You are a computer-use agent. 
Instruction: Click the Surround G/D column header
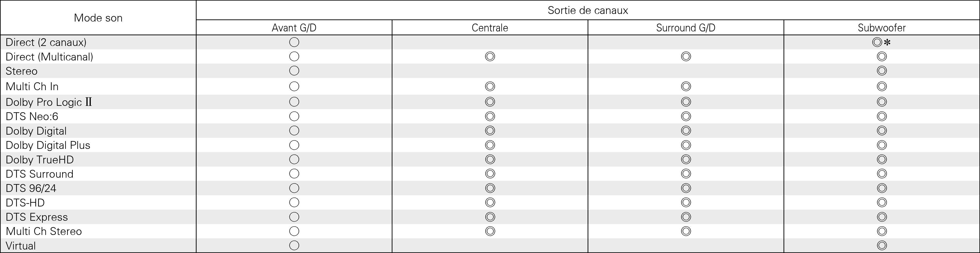[x=686, y=28]
